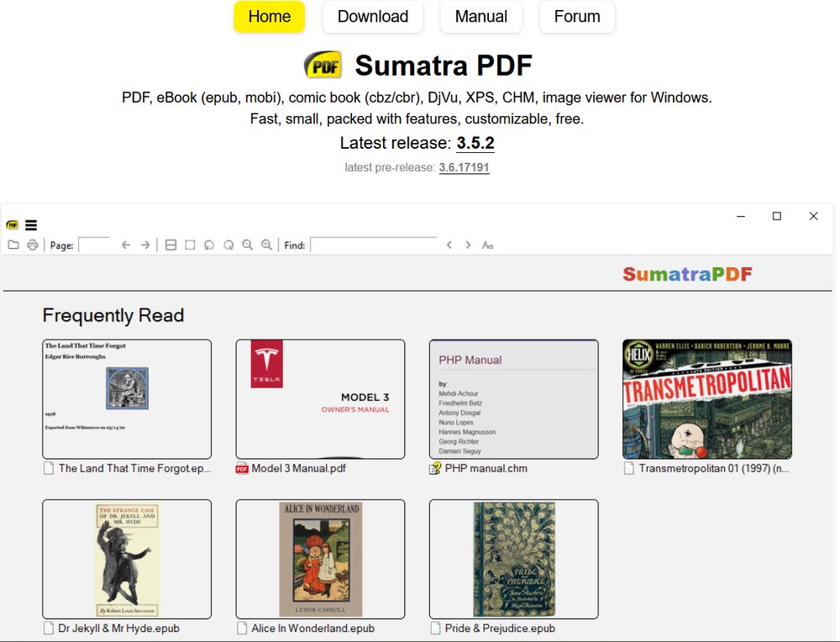Go to previous page arrow

point(126,245)
